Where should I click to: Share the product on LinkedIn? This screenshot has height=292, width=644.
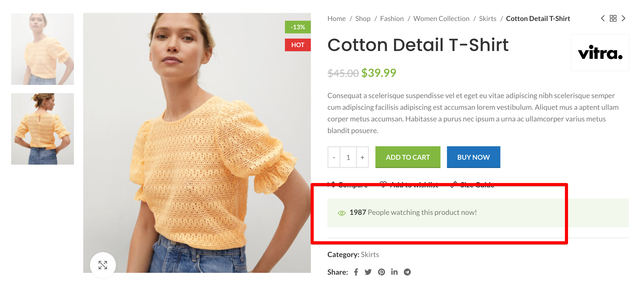click(394, 272)
